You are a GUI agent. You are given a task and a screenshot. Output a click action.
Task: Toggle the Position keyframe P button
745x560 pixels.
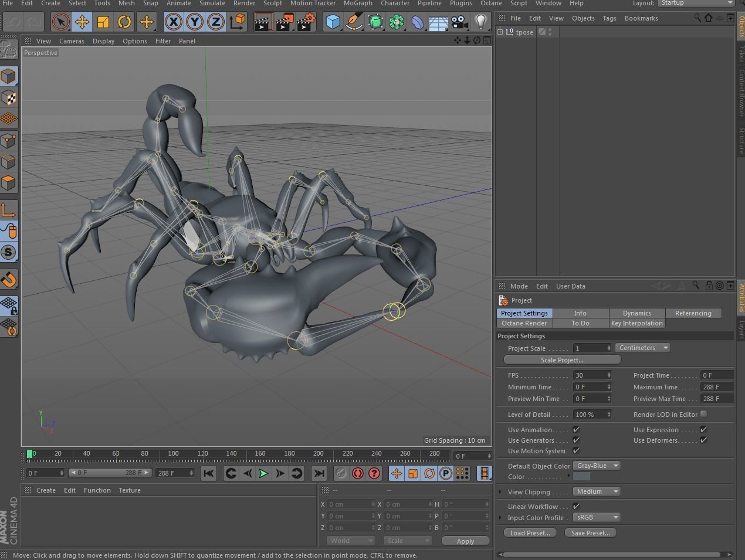(x=446, y=473)
